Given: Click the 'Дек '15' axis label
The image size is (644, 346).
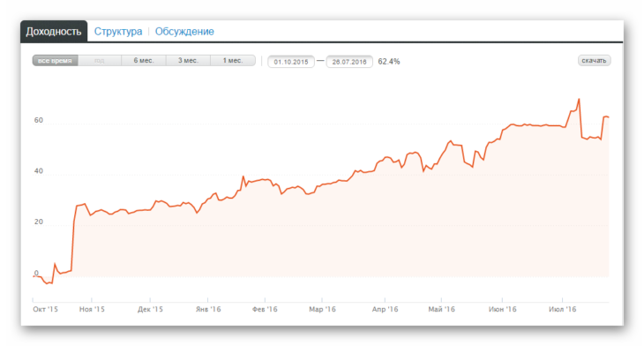Looking at the screenshot, I should click(150, 309).
